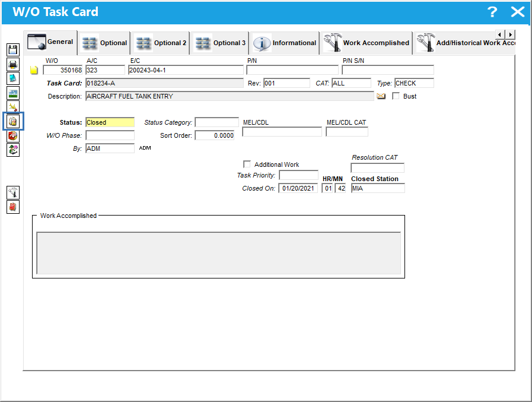The height and width of the screenshot is (402, 532).
Task: Switch to the Informational tab
Action: [284, 43]
